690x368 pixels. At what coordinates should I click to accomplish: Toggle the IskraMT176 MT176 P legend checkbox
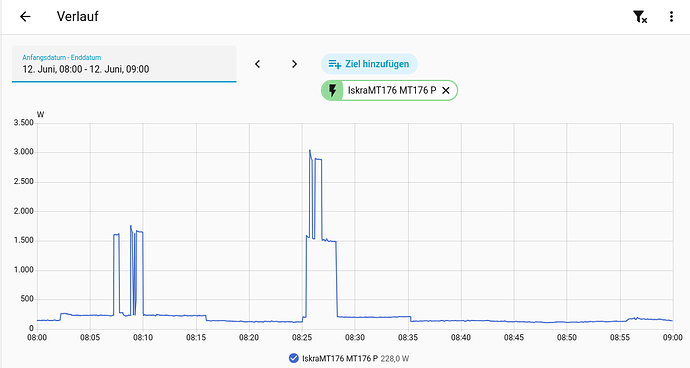[294, 358]
